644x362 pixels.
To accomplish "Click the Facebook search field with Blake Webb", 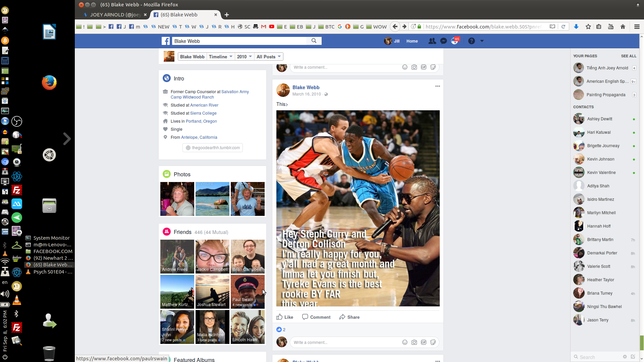I will coord(240,41).
